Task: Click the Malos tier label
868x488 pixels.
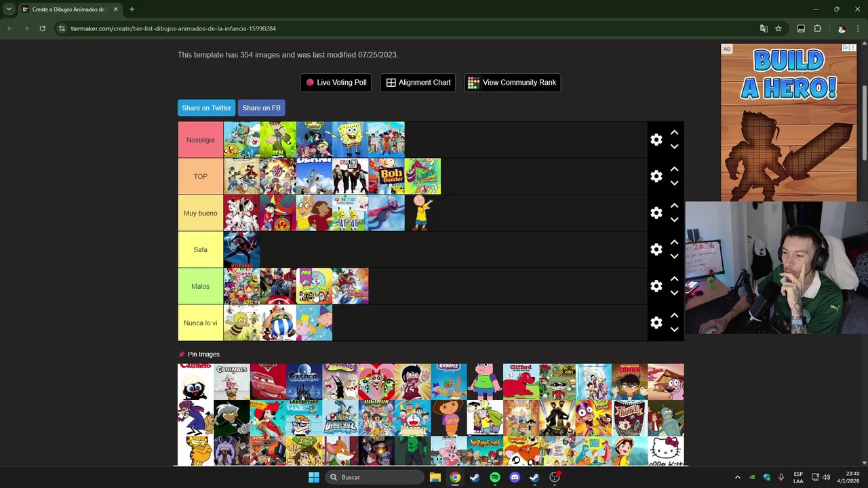Action: [x=200, y=286]
